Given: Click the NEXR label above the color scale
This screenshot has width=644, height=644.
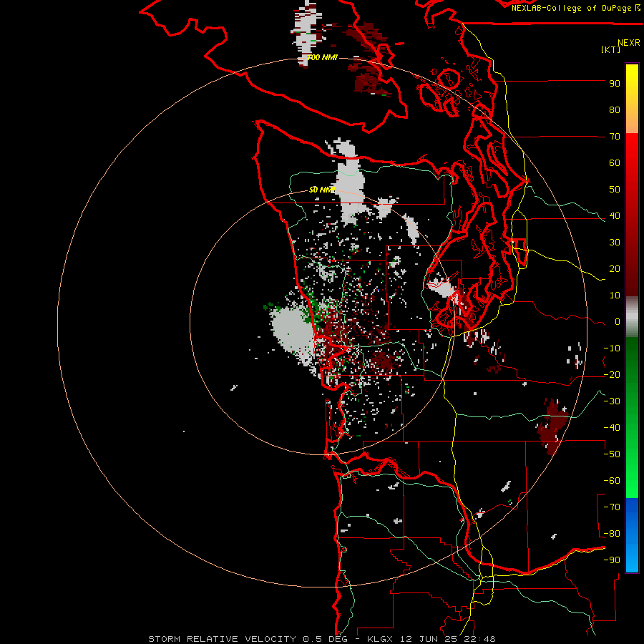Looking at the screenshot, I should (x=628, y=43).
